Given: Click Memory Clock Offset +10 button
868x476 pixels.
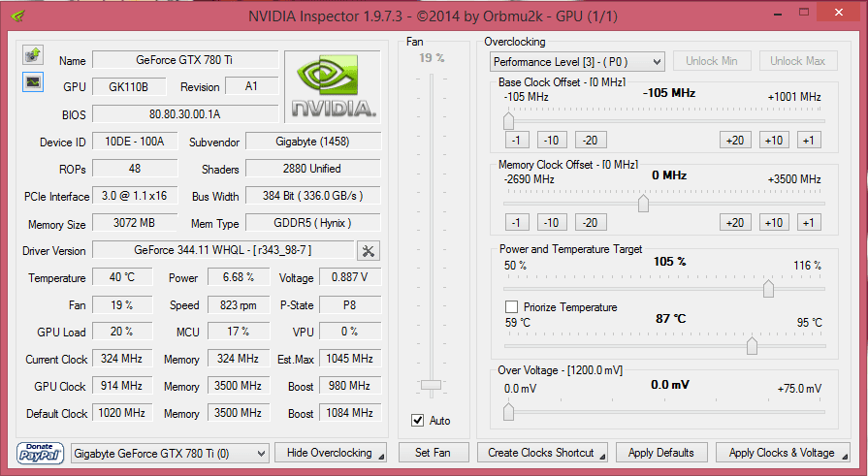Looking at the screenshot, I should point(774,223).
